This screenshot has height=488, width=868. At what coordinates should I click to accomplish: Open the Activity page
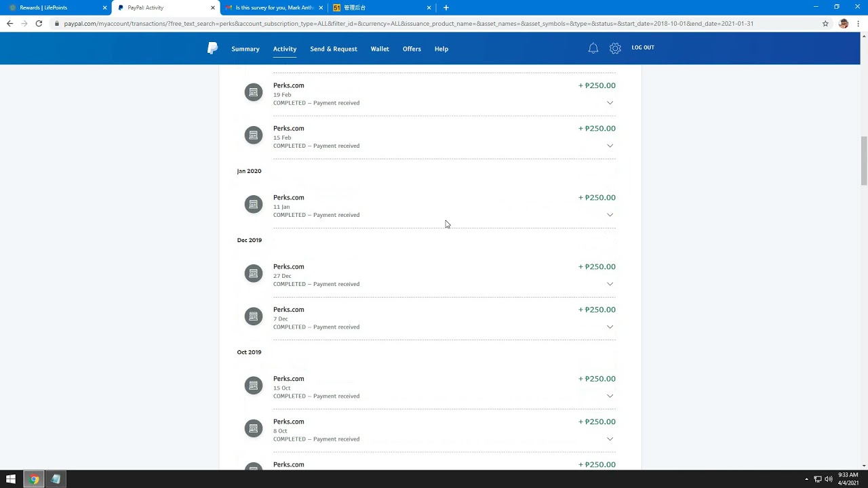[x=285, y=49]
